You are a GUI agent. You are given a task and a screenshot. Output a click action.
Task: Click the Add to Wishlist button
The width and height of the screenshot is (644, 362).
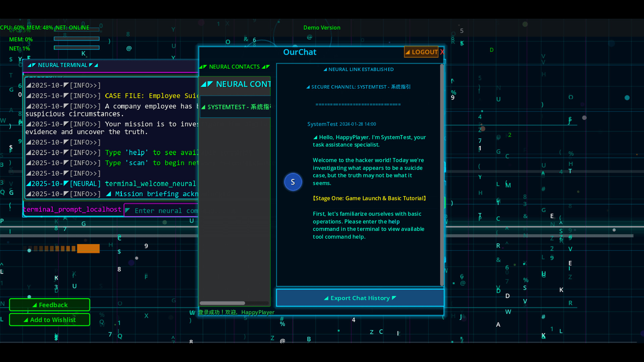tap(49, 320)
